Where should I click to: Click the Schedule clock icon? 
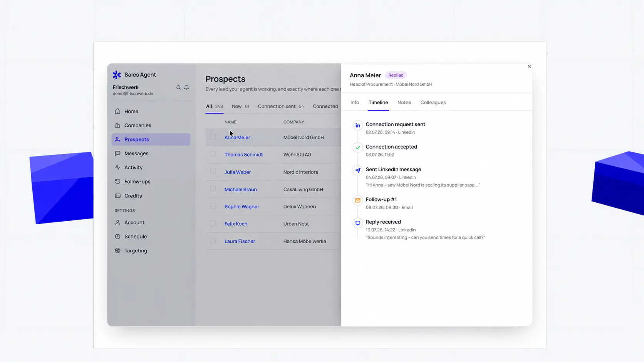click(x=118, y=237)
